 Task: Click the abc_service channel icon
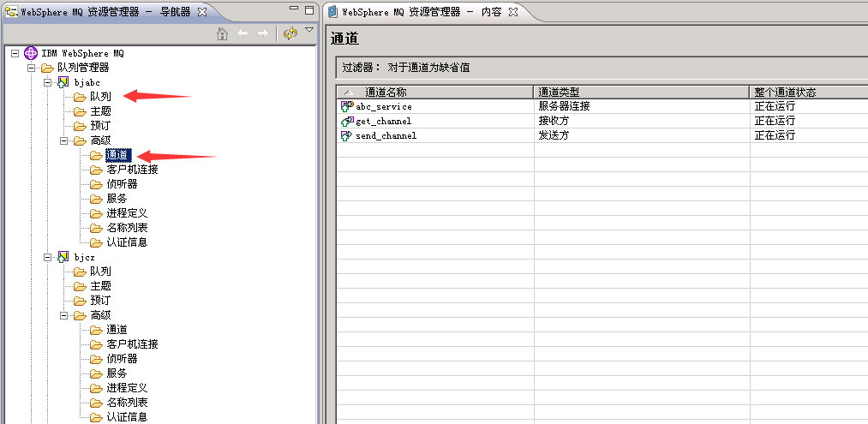click(347, 106)
